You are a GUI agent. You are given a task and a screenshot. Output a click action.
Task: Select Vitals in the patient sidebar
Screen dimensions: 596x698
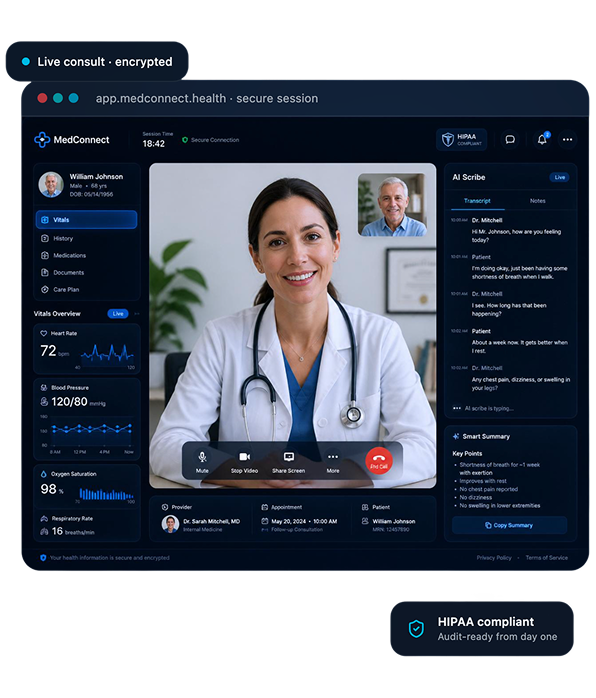(x=86, y=219)
